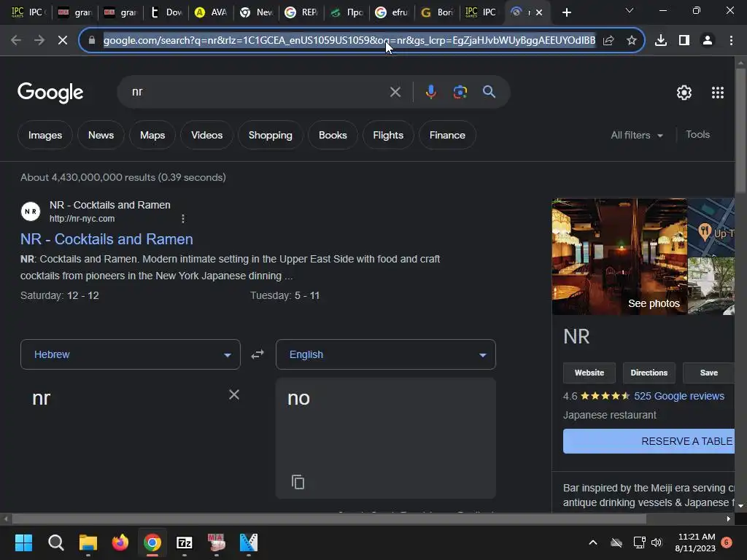Clear the Google search box

395,92
